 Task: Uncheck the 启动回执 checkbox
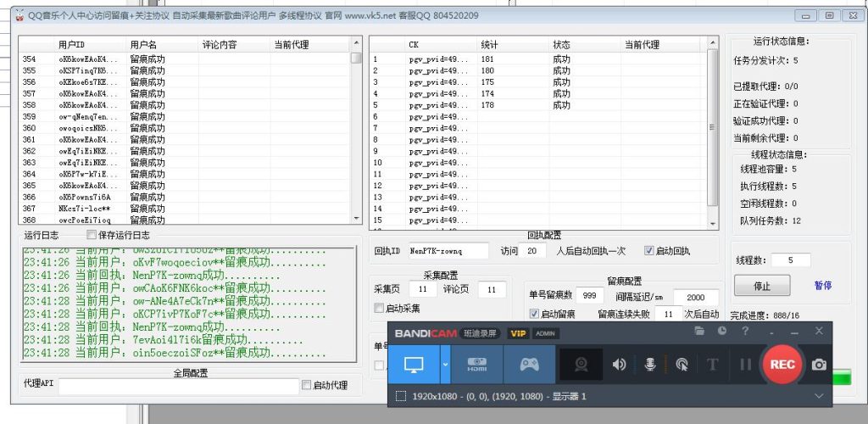pyautogui.click(x=649, y=251)
